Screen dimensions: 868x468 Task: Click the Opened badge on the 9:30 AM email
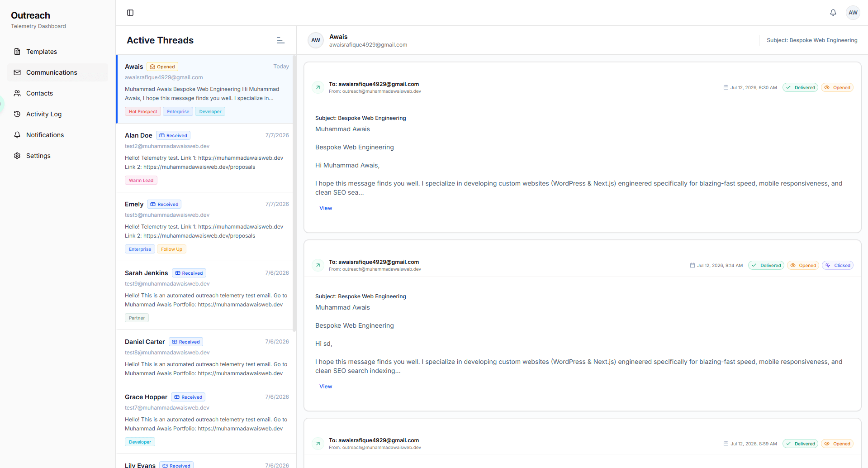point(837,88)
